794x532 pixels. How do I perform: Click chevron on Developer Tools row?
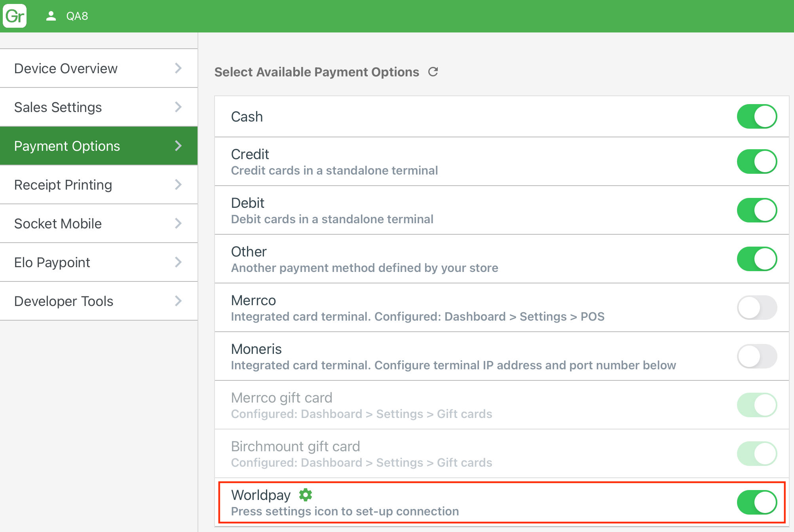point(178,301)
